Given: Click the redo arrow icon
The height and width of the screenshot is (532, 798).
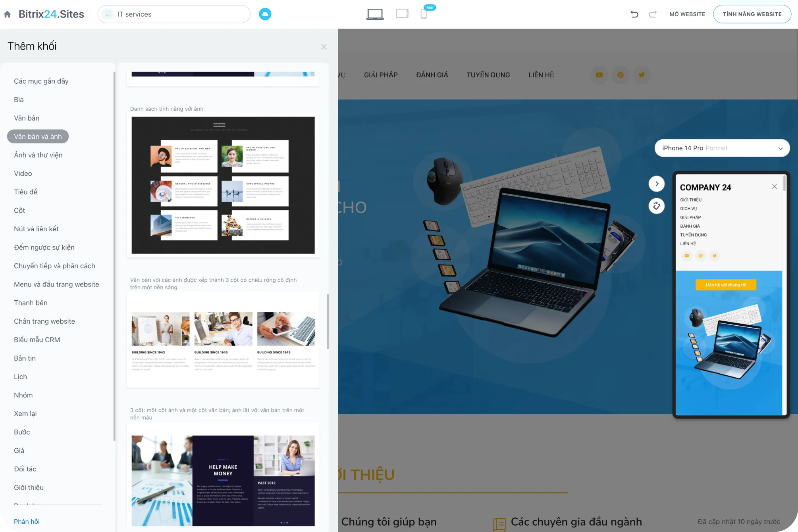Looking at the screenshot, I should [x=653, y=13].
